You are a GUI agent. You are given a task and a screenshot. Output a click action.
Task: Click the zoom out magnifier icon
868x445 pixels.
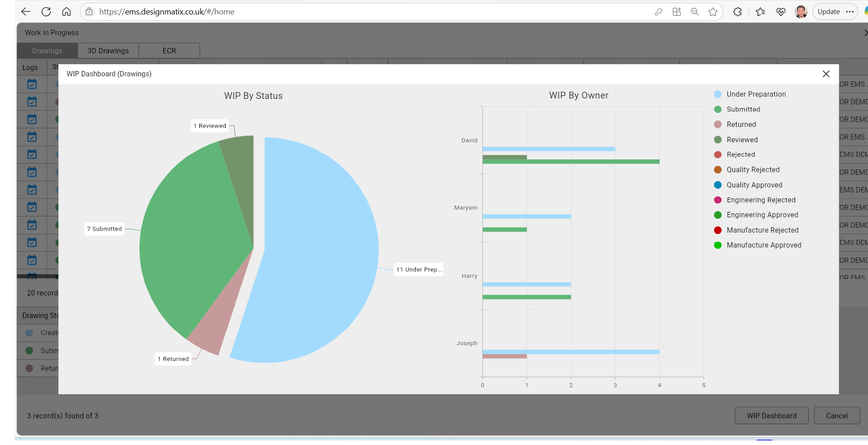(695, 12)
